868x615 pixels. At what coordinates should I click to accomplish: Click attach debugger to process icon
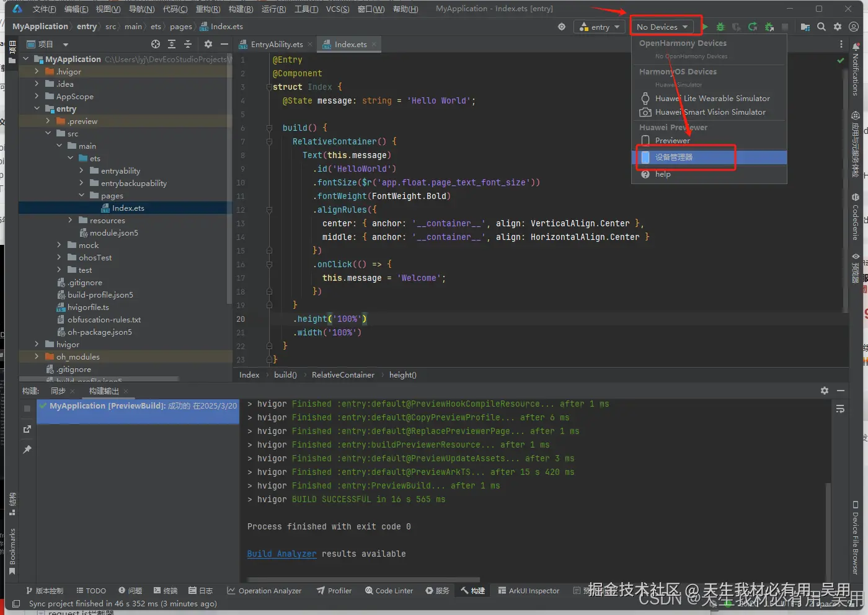[769, 27]
